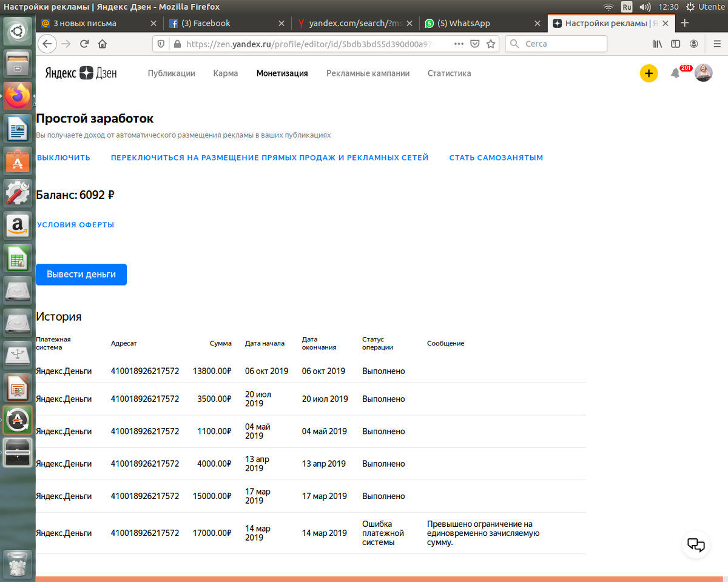Viewport: 728px width, 582px height.
Task: Click СТАТЬ САМОЗАНЯТЫМ link
Action: point(496,158)
